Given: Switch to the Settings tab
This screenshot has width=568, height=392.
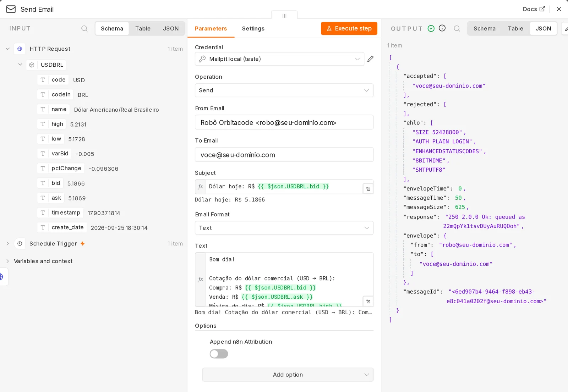Looking at the screenshot, I should [253, 28].
